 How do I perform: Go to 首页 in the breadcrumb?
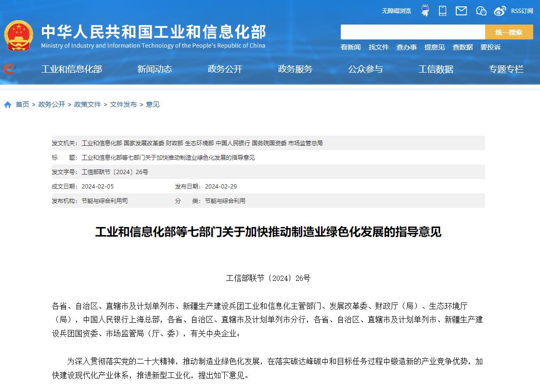point(23,105)
